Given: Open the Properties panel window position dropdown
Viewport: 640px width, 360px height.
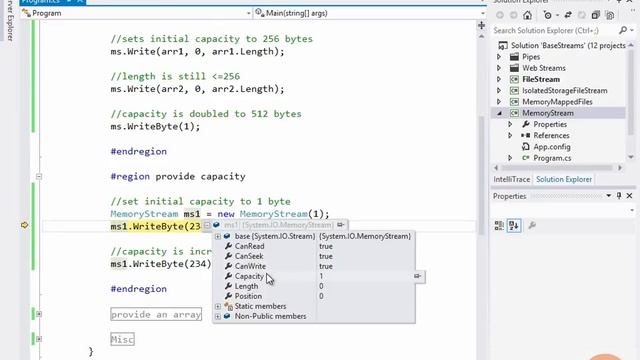Looking at the screenshot, I should pyautogui.click(x=609, y=196).
